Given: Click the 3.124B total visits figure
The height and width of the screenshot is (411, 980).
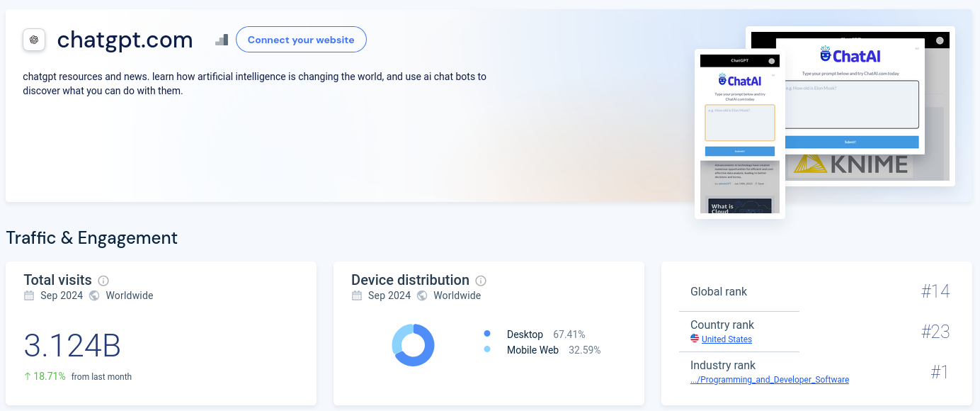Looking at the screenshot, I should (72, 346).
